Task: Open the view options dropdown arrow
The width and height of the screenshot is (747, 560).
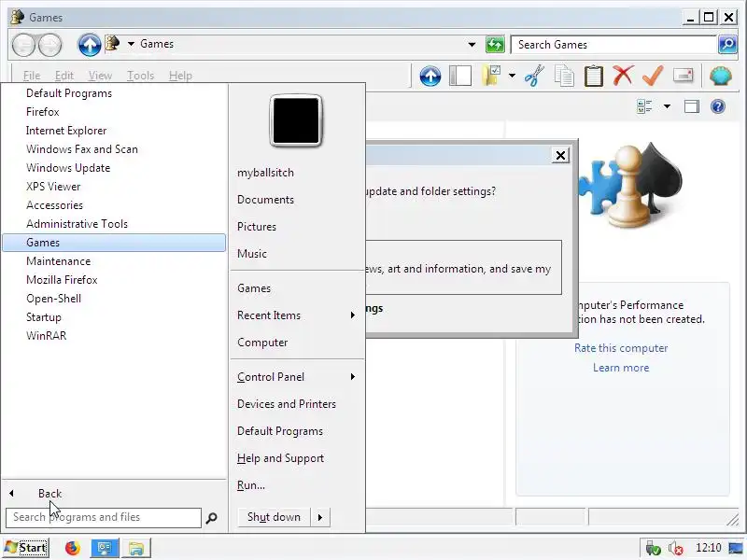Action: pos(667,106)
